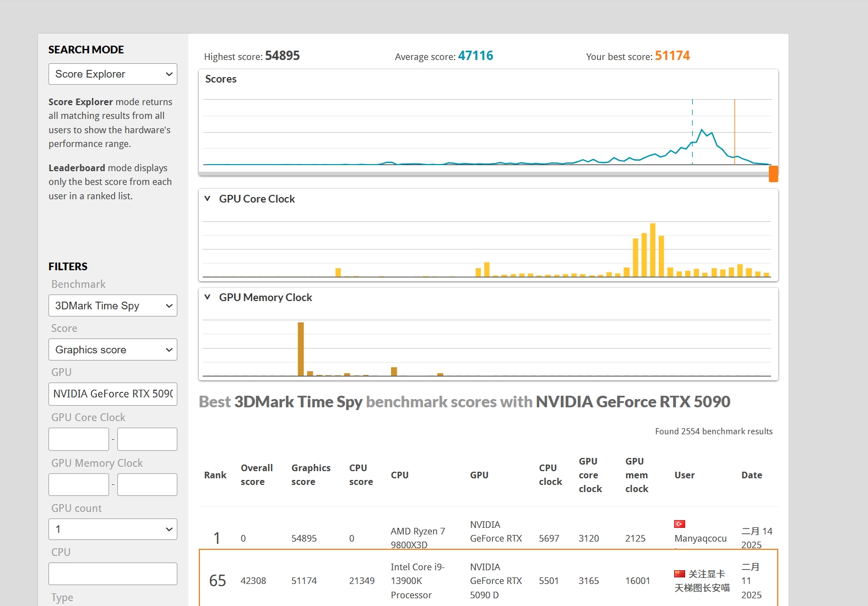Image resolution: width=868 pixels, height=606 pixels.
Task: Click the Highest score value 54895
Action: [x=283, y=56]
